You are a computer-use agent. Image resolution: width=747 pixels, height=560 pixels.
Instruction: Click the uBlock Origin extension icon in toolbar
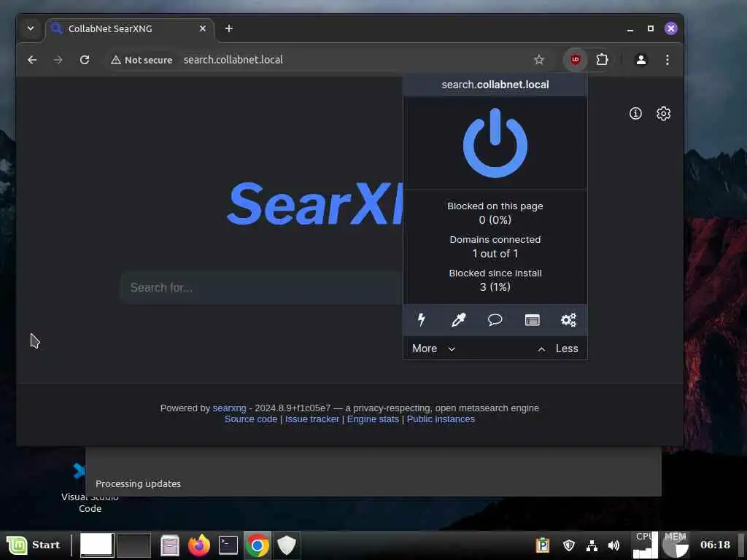[x=576, y=60]
